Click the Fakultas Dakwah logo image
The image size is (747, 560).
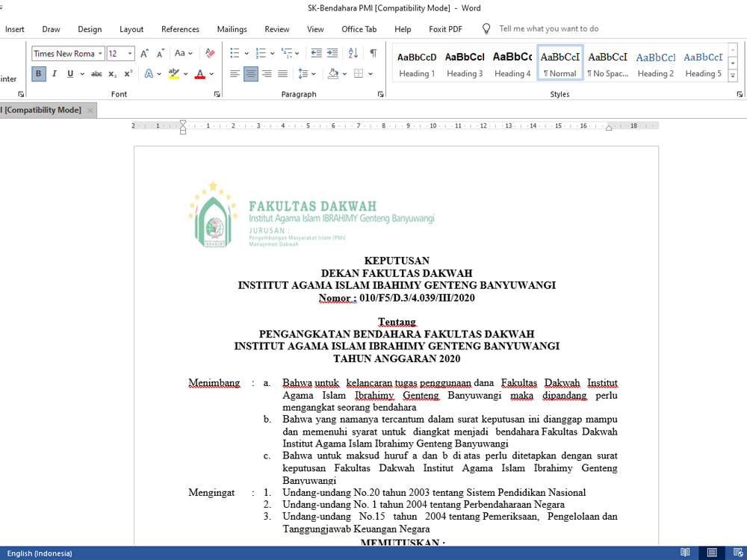click(x=311, y=214)
